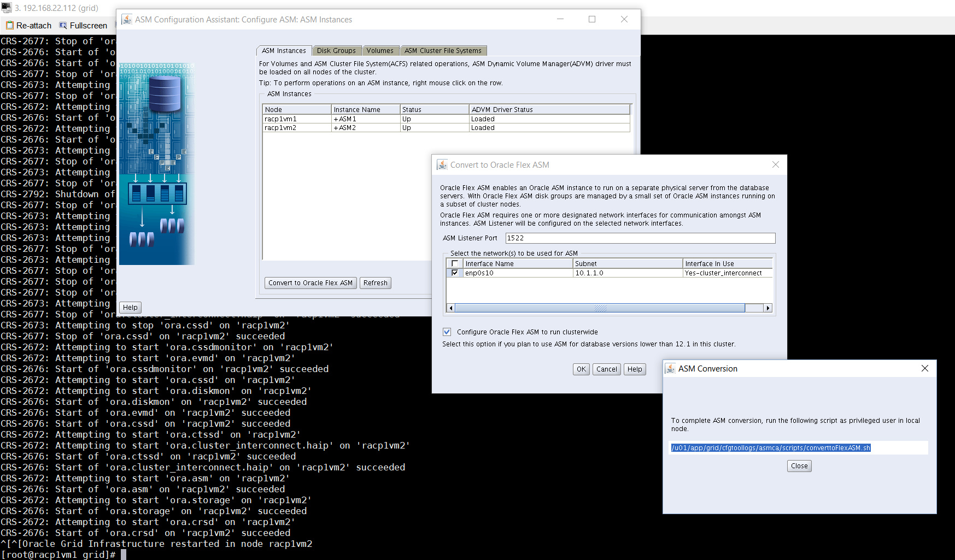Close the Convert to Oracle Flex ASM window

click(775, 165)
